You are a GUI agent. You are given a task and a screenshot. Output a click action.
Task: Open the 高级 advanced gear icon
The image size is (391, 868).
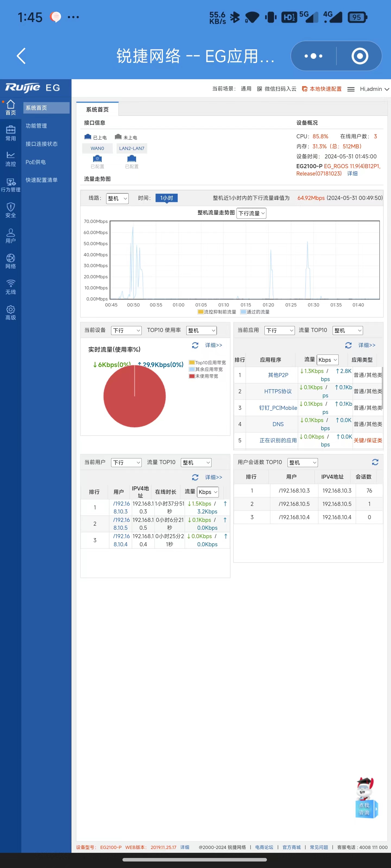11,312
